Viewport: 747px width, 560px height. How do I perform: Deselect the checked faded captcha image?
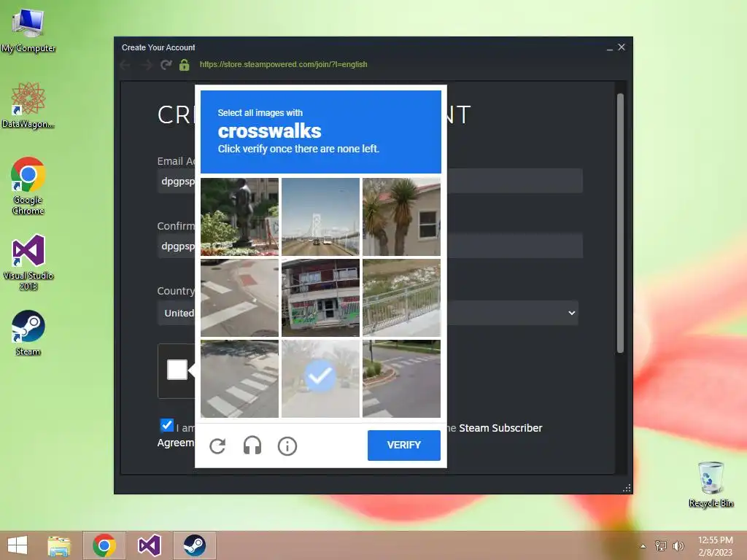(321, 378)
